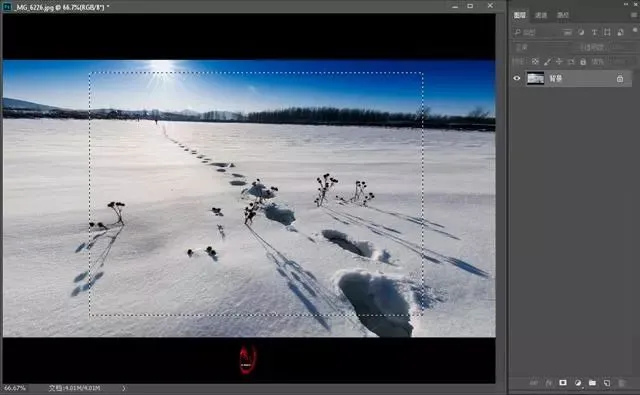Toggle lock transparent pixels
640x395 pixels.
pyautogui.click(x=535, y=62)
